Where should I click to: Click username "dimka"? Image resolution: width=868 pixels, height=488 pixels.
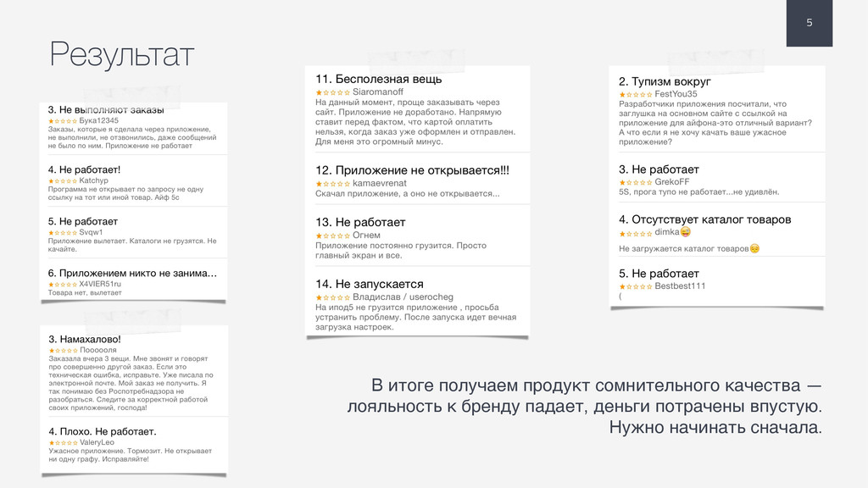pos(666,232)
